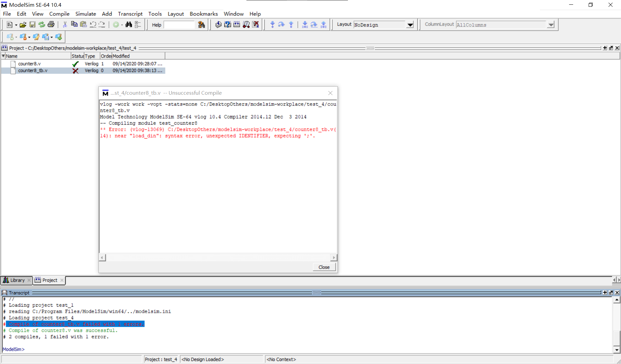This screenshot has width=621, height=364.
Task: Open the column filter triangle beside Name header
Action: tap(3, 56)
